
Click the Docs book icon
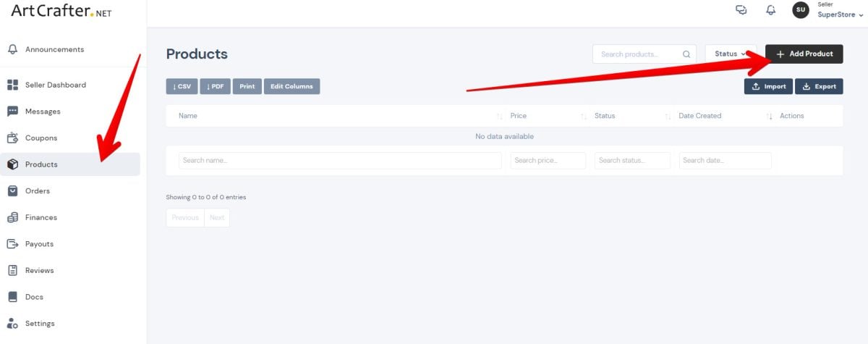click(x=12, y=297)
